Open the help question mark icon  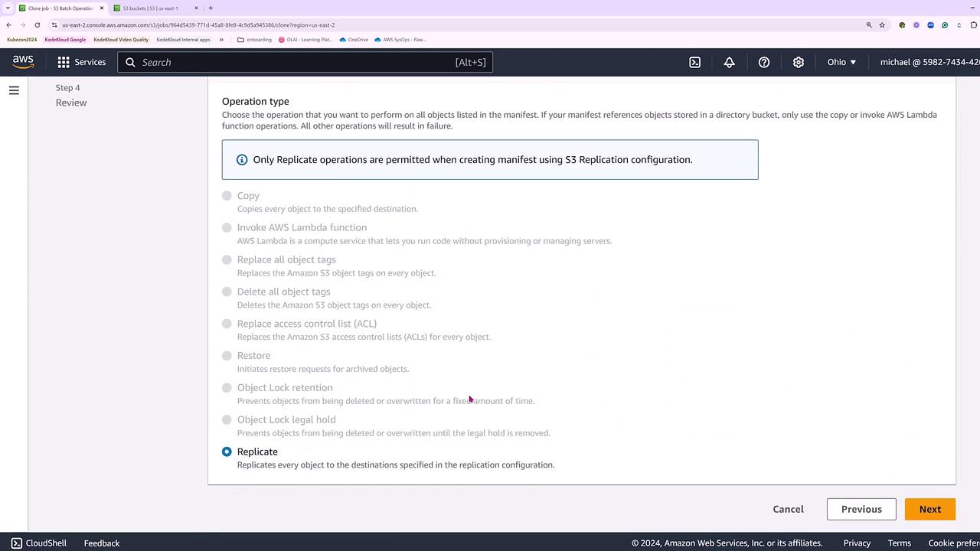coord(763,62)
